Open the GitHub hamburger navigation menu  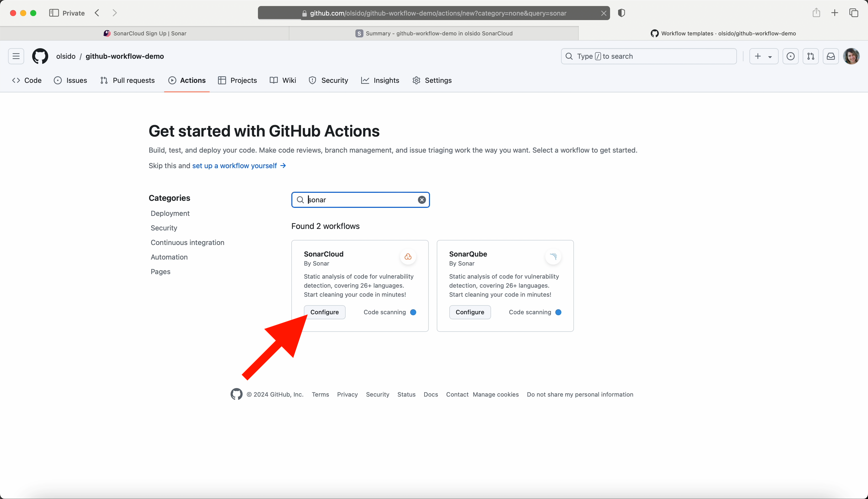point(16,56)
